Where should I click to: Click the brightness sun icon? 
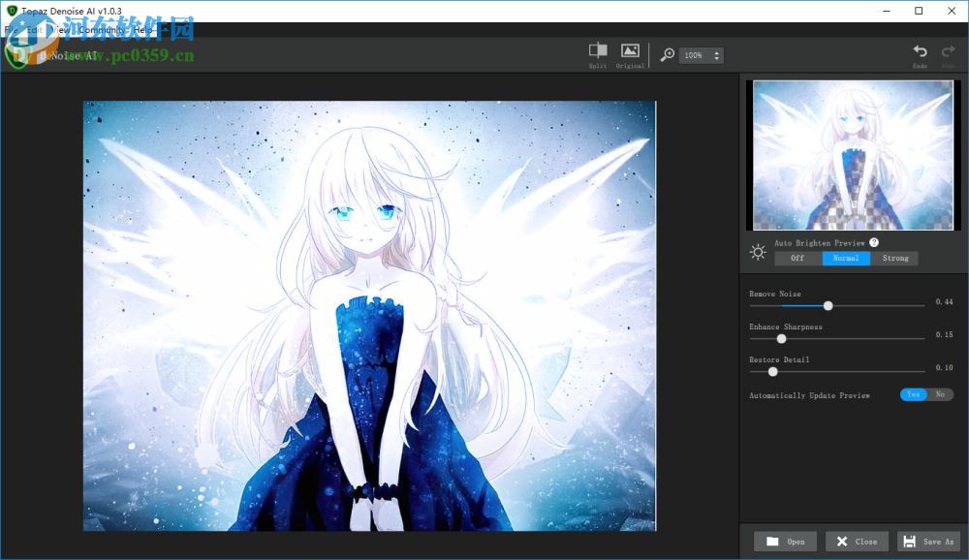point(758,252)
